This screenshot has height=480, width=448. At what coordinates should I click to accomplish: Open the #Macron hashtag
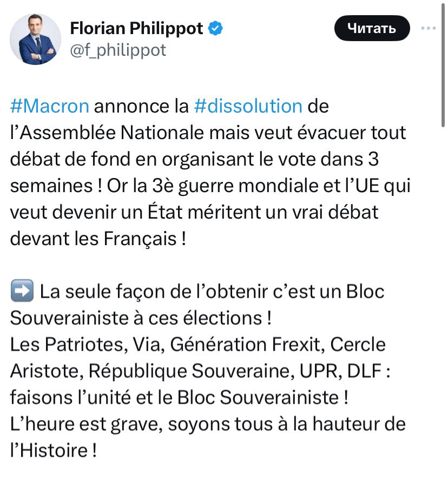pyautogui.click(x=50, y=106)
